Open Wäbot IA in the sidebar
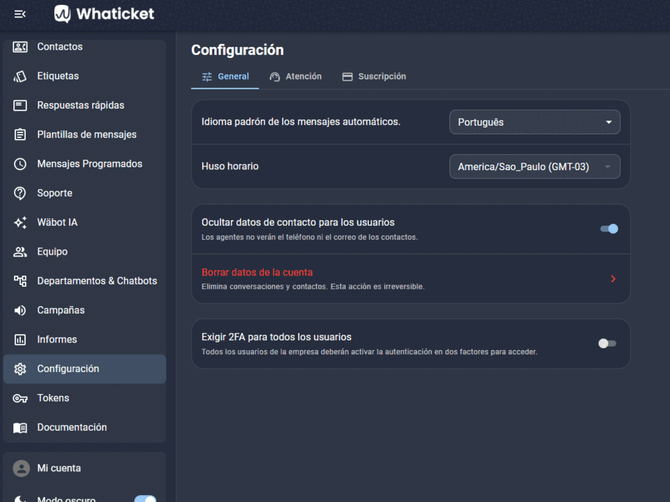Image resolution: width=670 pixels, height=502 pixels. [85, 222]
